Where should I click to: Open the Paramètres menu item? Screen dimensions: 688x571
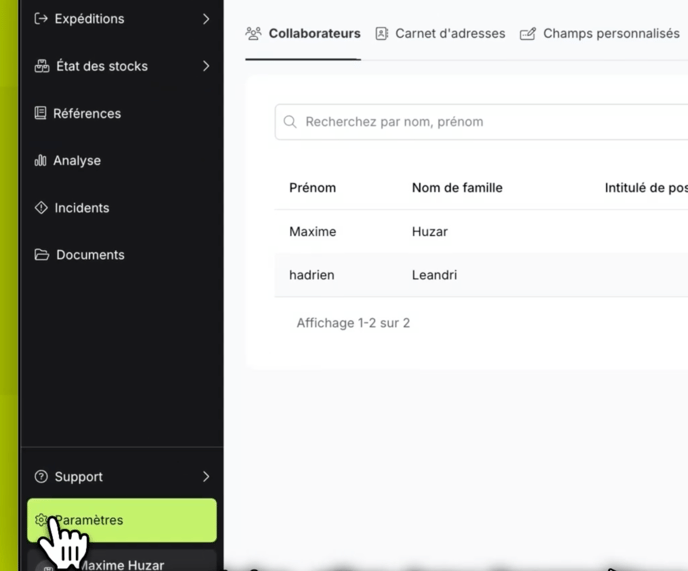pos(122,520)
